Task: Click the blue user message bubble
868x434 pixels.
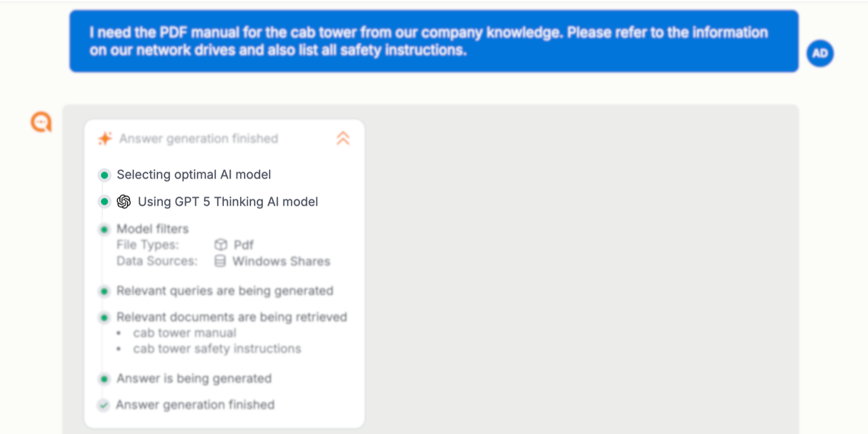Action: tap(433, 41)
